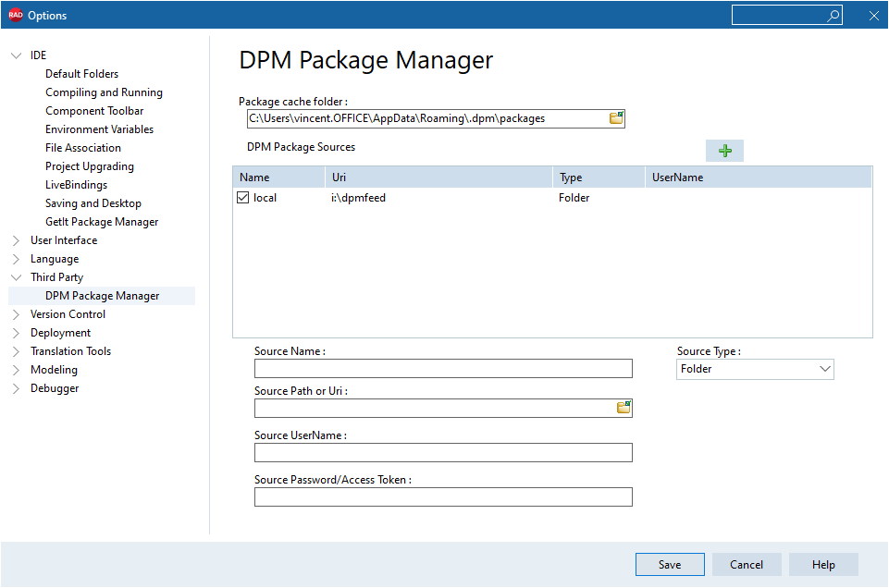Expand the Version Control node
889x588 pixels.
point(16,314)
